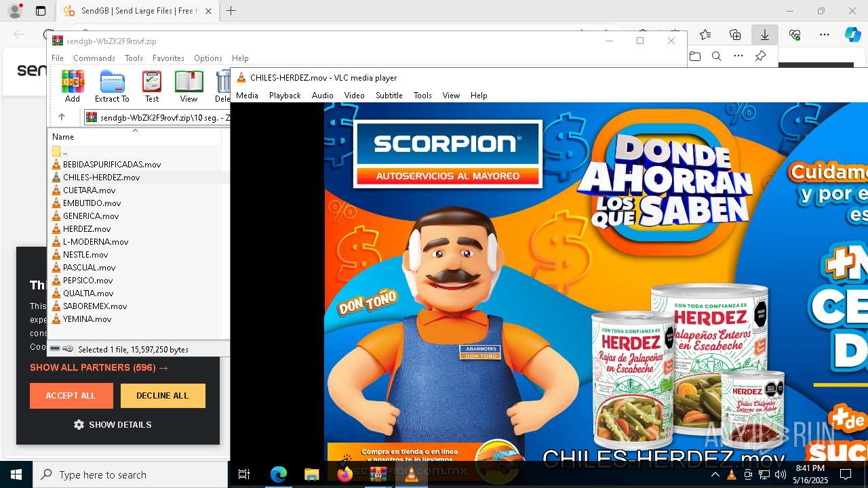Open WinRAR Favorites menu
Viewport: 868px width, 488px height.
point(168,58)
